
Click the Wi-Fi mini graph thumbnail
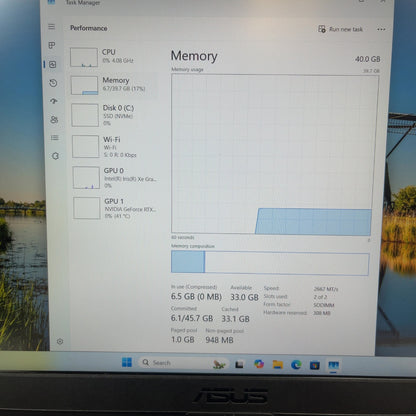pos(86,146)
